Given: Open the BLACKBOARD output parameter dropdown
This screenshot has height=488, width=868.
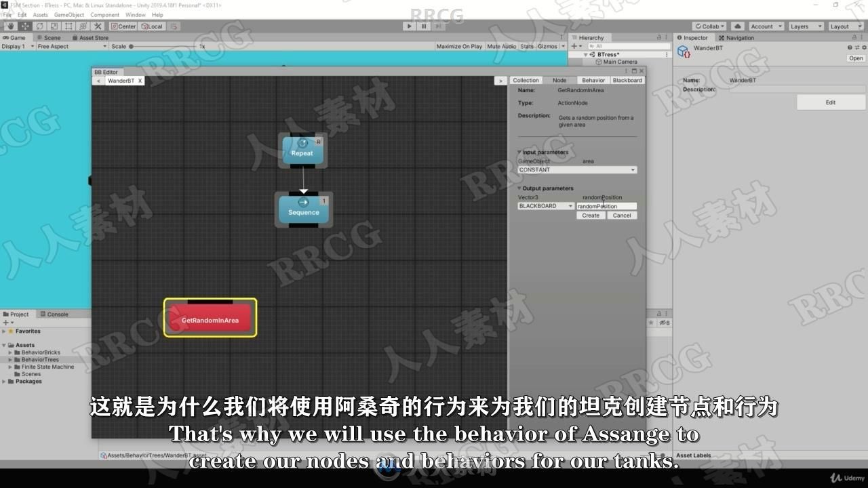Looking at the screenshot, I should [546, 206].
